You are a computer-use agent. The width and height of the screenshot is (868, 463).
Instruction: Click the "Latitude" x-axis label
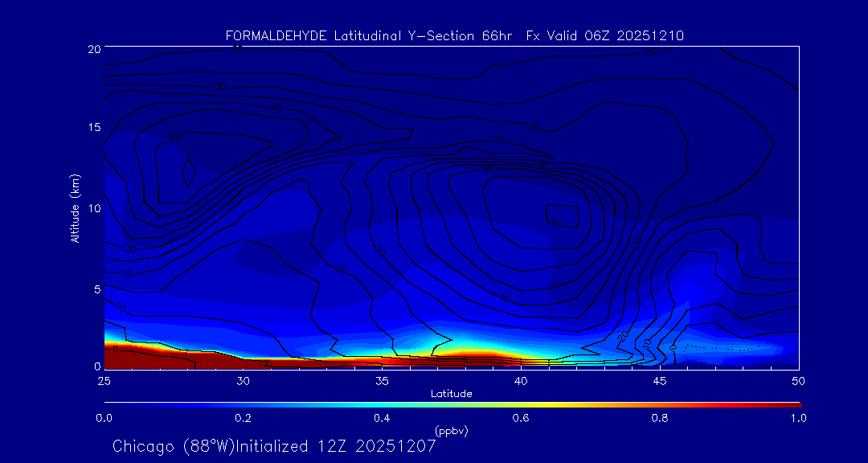451,393
